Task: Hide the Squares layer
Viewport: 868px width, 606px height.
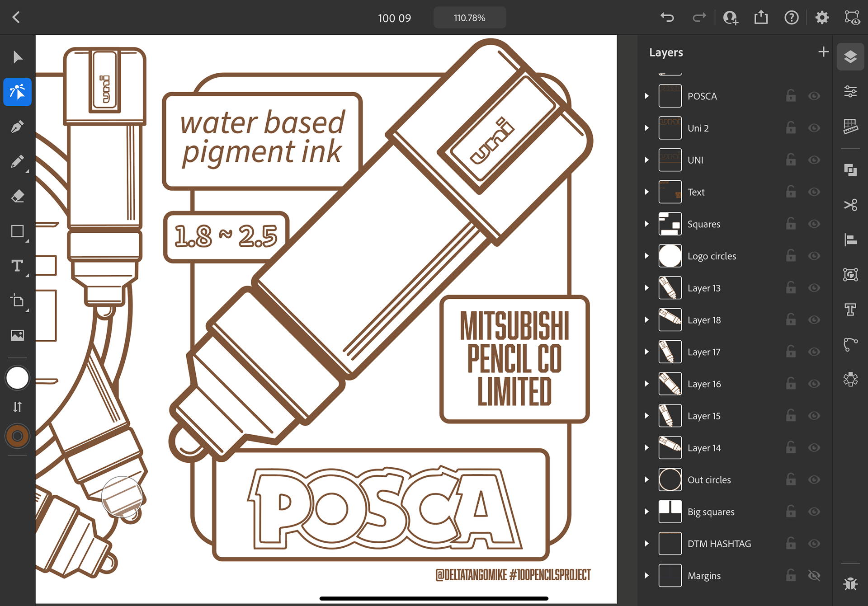Action: click(814, 224)
